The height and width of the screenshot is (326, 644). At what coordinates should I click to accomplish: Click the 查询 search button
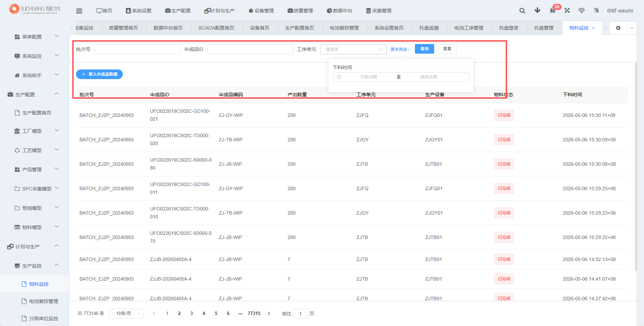tap(425, 49)
